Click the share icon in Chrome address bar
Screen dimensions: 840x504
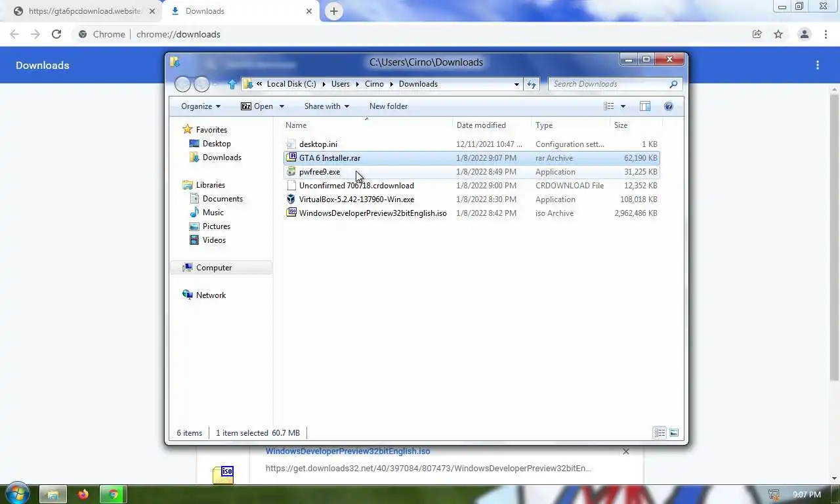757,34
